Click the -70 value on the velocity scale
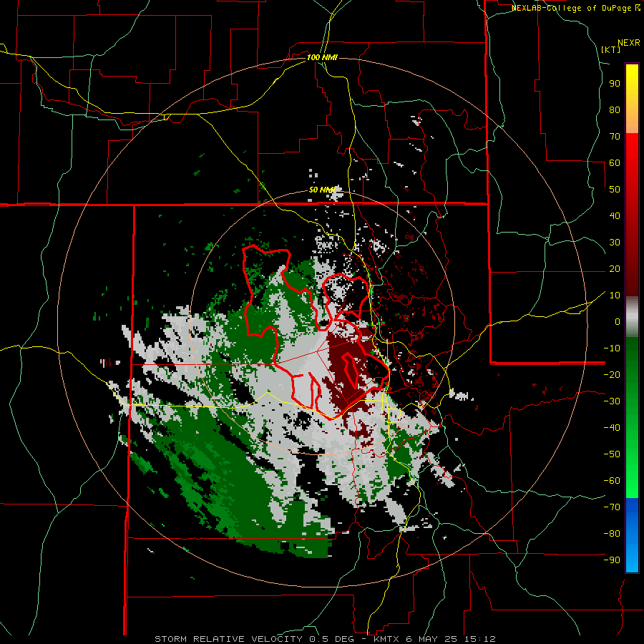The width and height of the screenshot is (644, 644). click(612, 507)
